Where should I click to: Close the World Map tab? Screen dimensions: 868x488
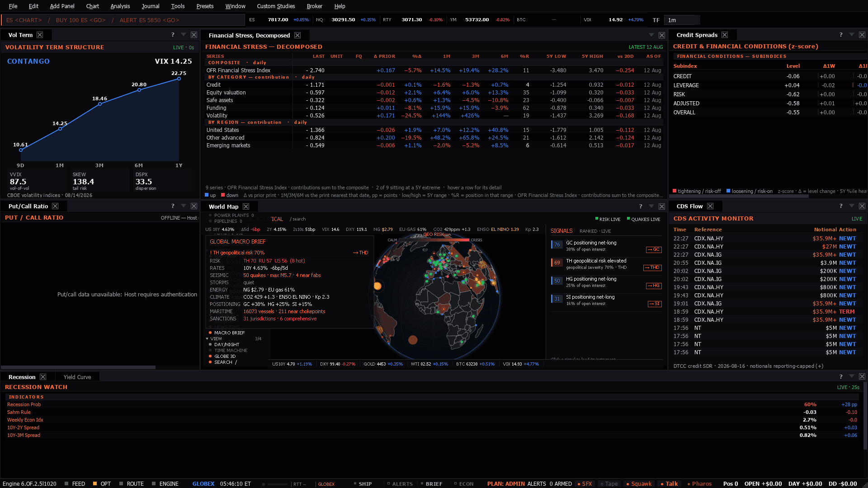246,206
